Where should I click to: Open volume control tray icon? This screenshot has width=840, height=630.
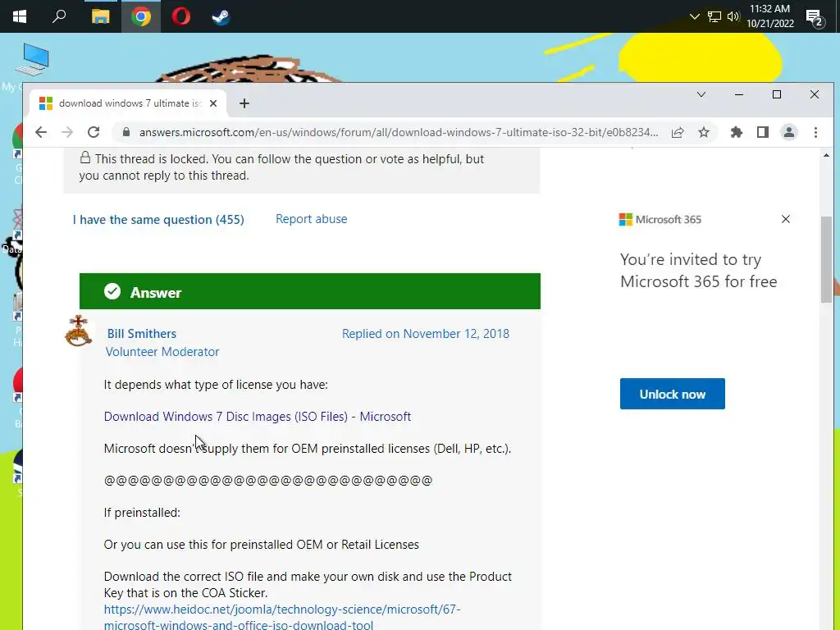[x=733, y=16]
